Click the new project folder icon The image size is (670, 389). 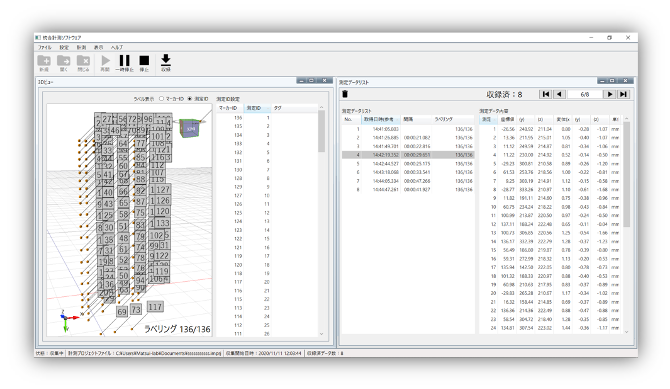click(44, 61)
